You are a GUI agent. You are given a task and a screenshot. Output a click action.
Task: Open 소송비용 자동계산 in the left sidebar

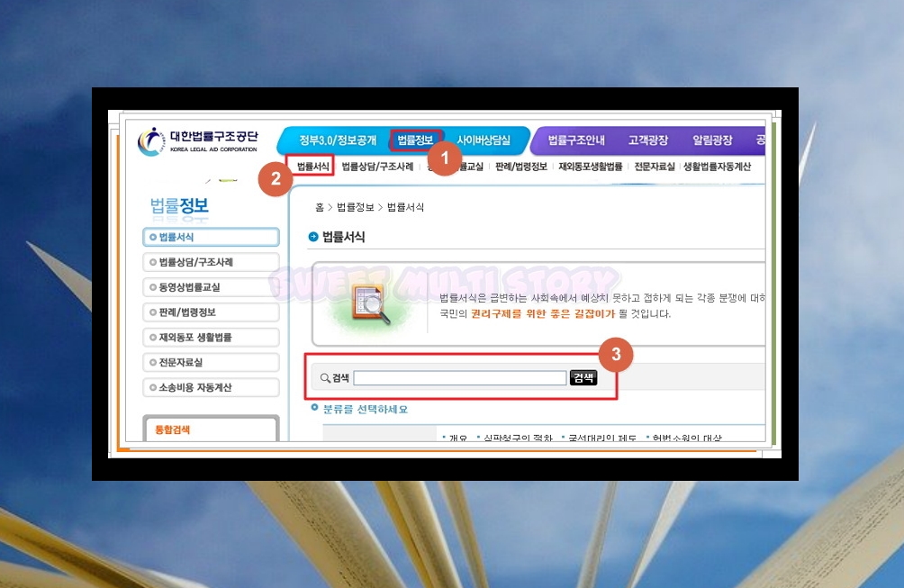pos(211,387)
